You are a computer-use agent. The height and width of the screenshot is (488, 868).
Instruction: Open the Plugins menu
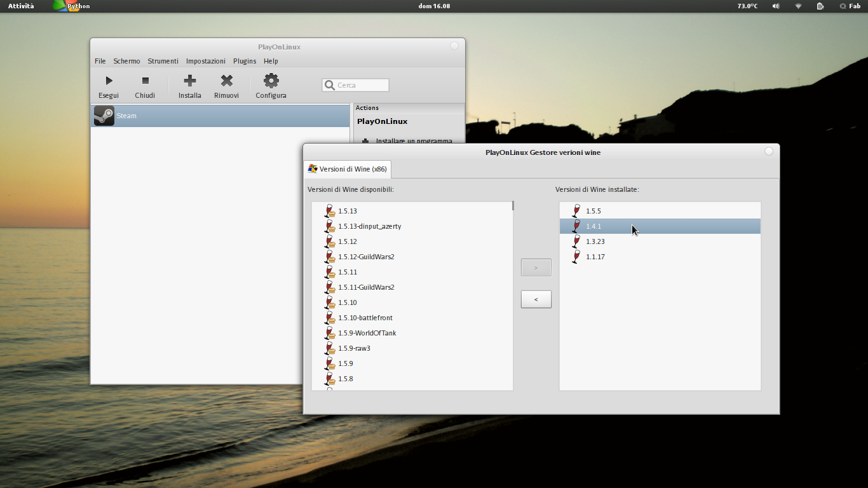point(245,61)
